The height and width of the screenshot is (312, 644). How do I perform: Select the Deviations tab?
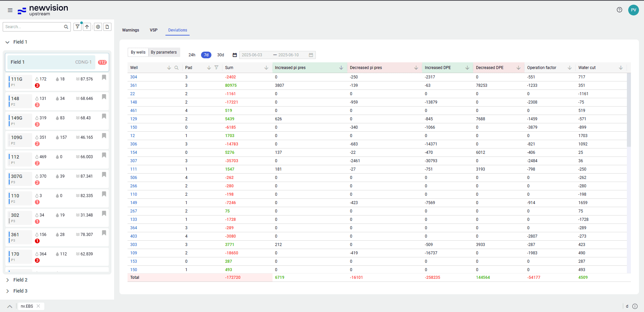(178, 30)
